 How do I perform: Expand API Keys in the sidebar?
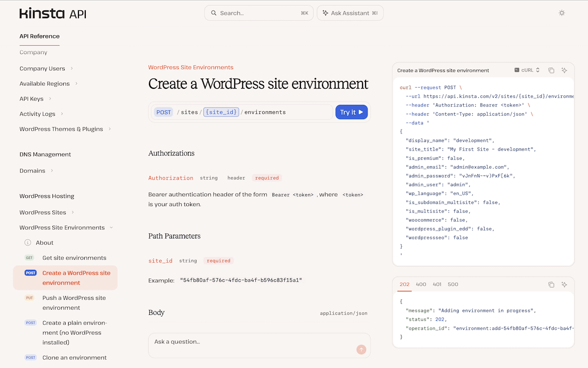(50, 99)
